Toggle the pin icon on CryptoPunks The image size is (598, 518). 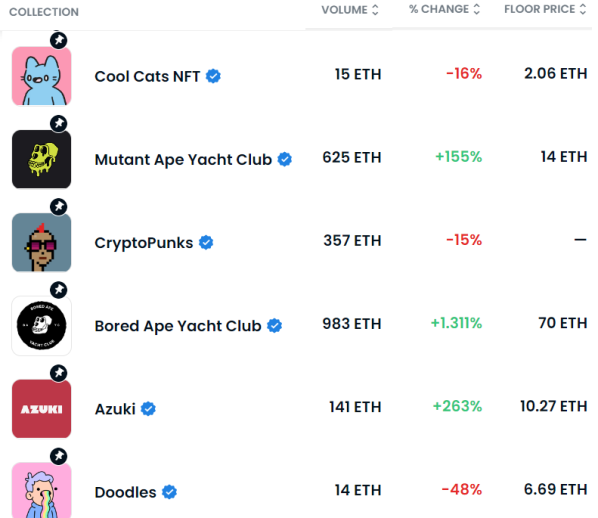click(59, 207)
